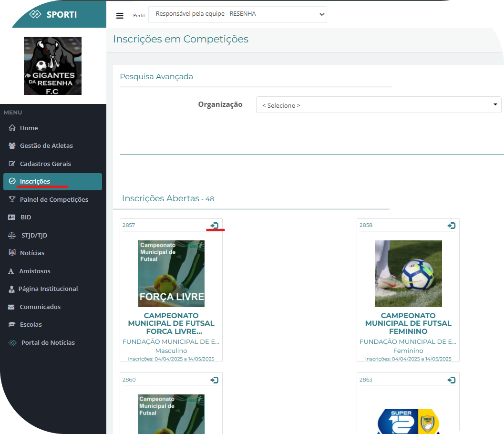Open Cadastros Gerais in sidebar
This screenshot has height=434, width=504.
tap(45, 164)
